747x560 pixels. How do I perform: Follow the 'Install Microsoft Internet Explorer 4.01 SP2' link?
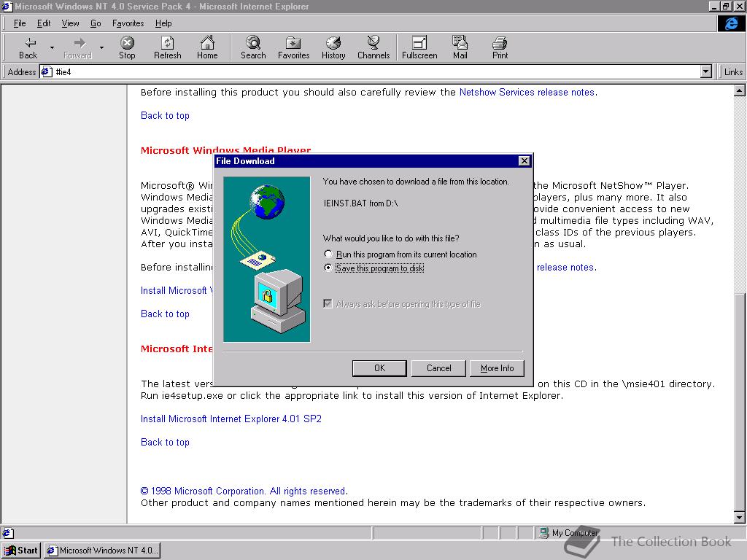[x=231, y=419]
